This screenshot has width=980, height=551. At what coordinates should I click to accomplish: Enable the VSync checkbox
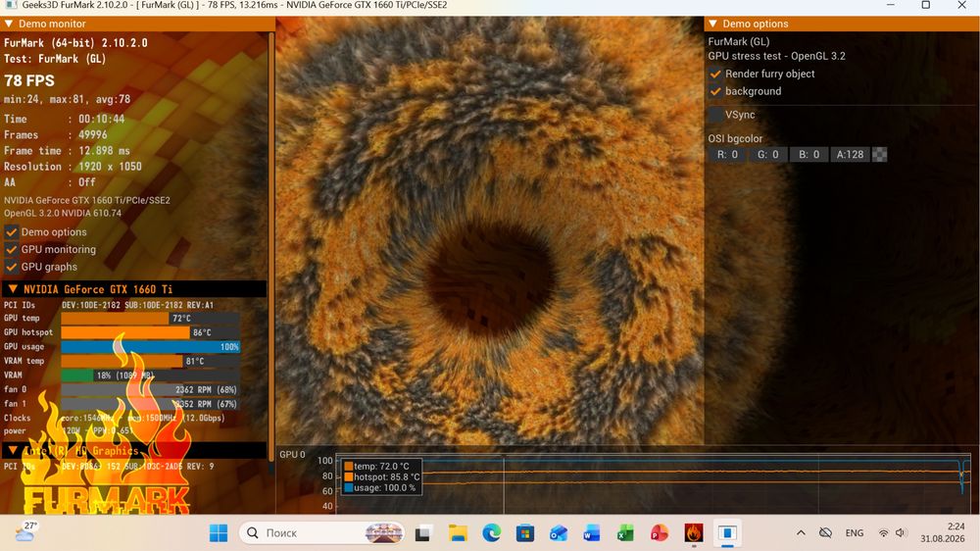pos(715,115)
